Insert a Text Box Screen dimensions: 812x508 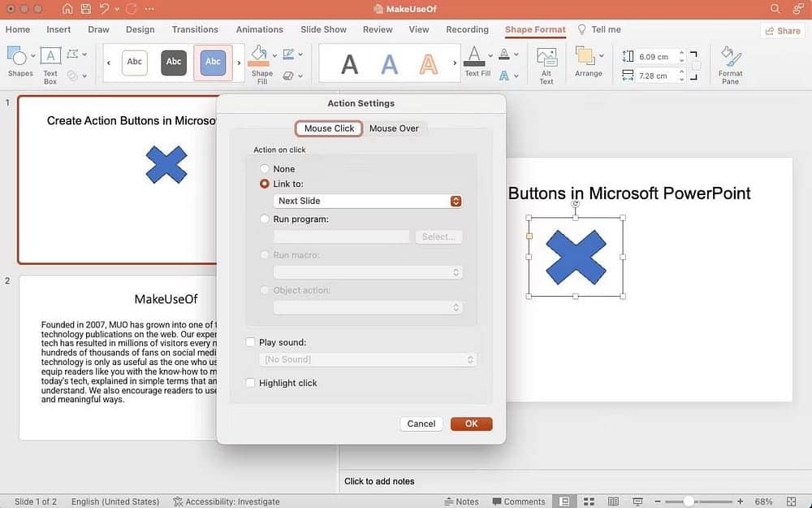pos(50,61)
